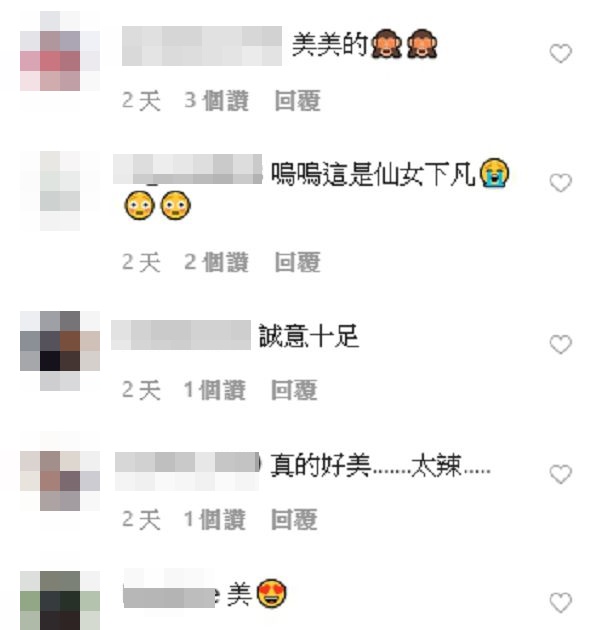The width and height of the screenshot is (616, 630).
Task: Open username before 嗚嗚這是仙女下凡
Action: (x=188, y=169)
